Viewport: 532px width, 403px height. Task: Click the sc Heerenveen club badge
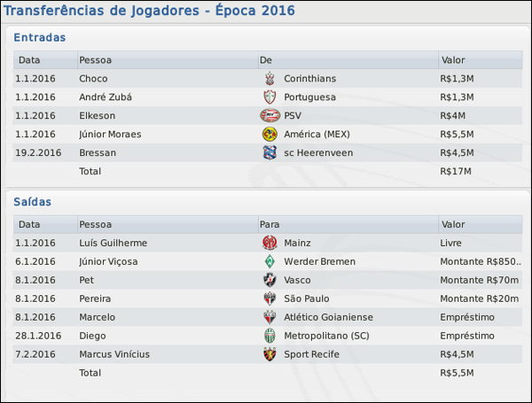(270, 152)
